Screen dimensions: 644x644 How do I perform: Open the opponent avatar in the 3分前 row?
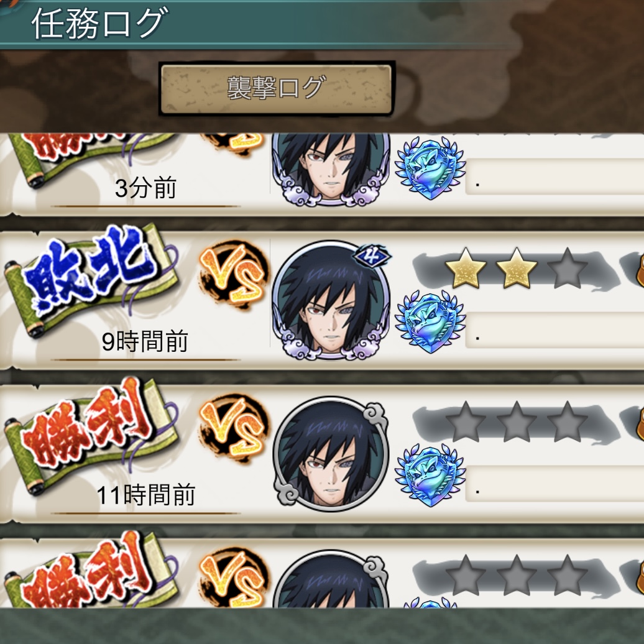point(331,169)
